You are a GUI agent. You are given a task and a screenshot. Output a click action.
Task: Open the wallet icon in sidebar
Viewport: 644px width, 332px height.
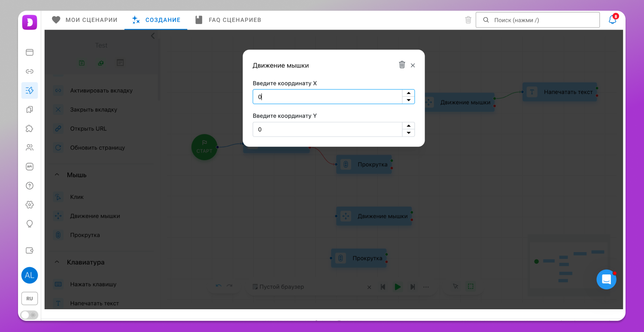(30, 250)
